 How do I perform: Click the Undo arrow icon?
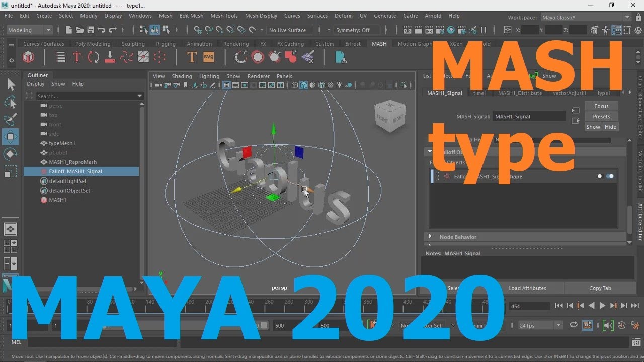click(x=102, y=30)
